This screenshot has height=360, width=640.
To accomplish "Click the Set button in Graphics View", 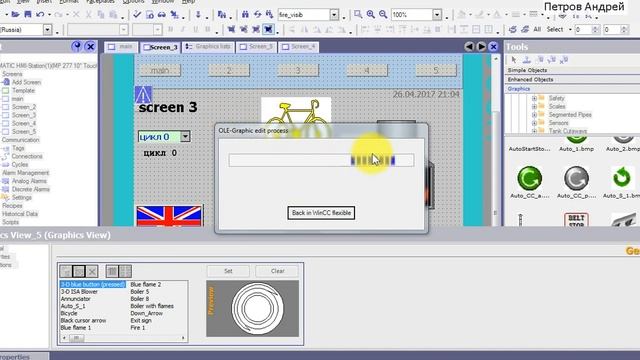I will tap(228, 271).
